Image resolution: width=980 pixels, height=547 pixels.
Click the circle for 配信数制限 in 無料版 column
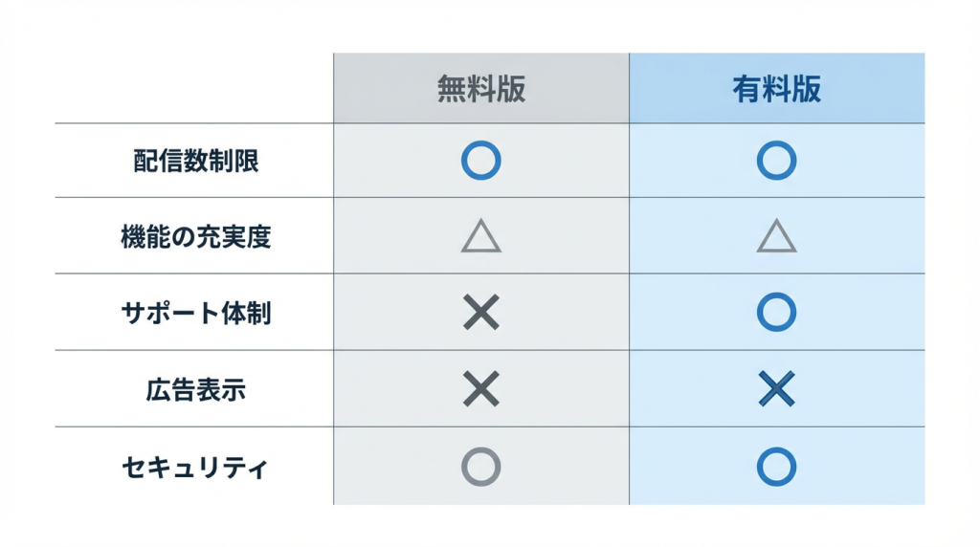480,161
